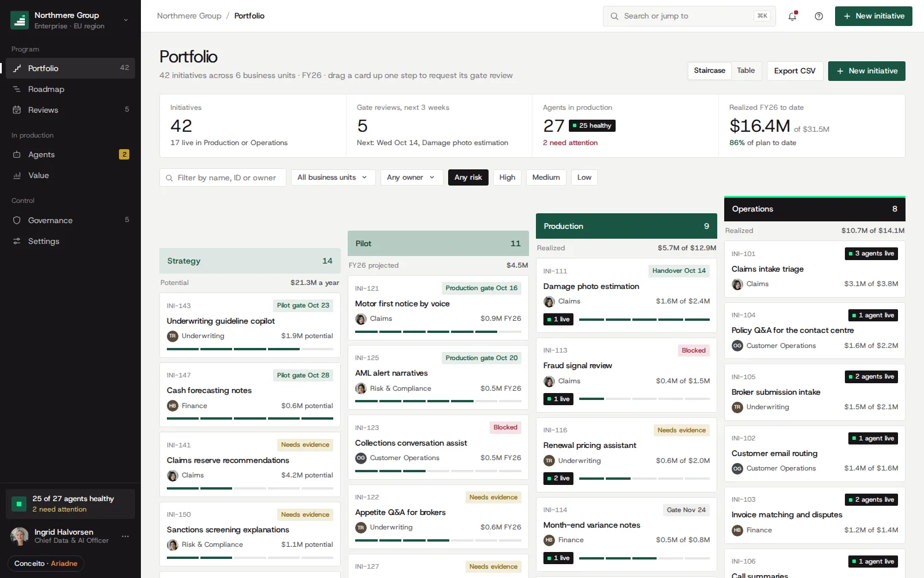The width and height of the screenshot is (924, 578).
Task: Click the Reviews calendar icon
Action: tap(17, 110)
